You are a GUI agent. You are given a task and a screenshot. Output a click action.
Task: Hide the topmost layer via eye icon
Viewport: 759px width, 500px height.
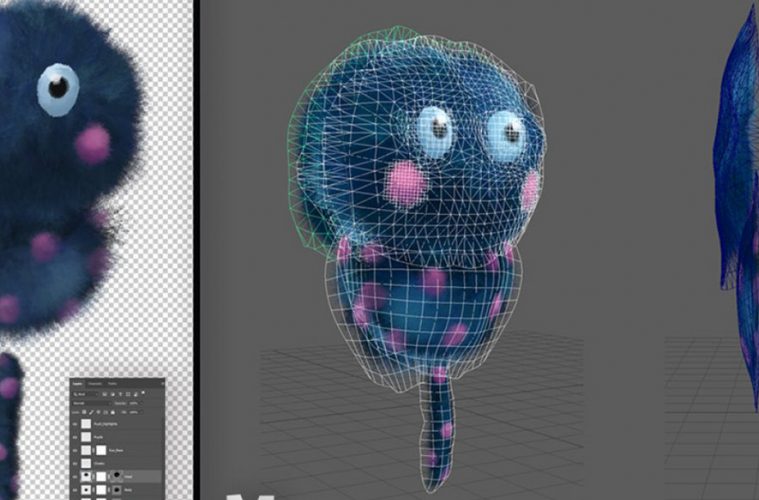(x=75, y=424)
